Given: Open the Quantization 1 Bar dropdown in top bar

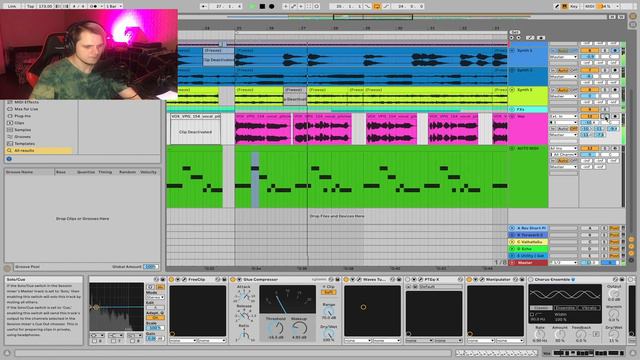Looking at the screenshot, I should (x=114, y=6).
